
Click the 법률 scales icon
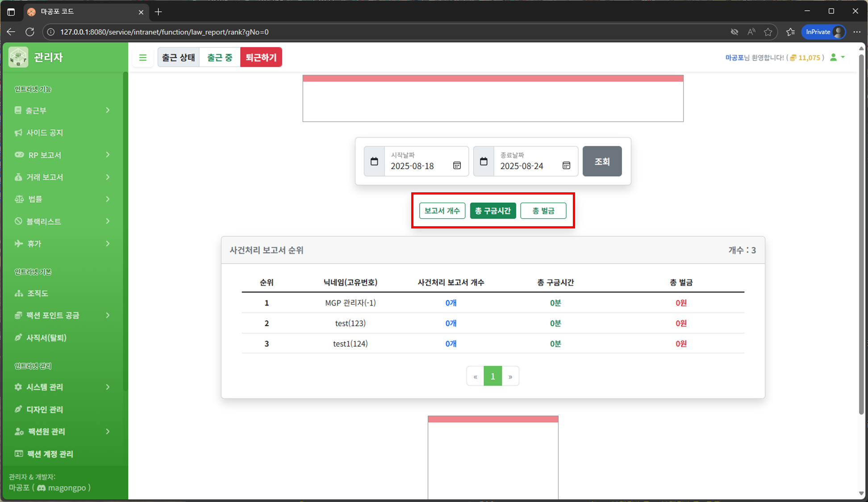click(x=19, y=199)
